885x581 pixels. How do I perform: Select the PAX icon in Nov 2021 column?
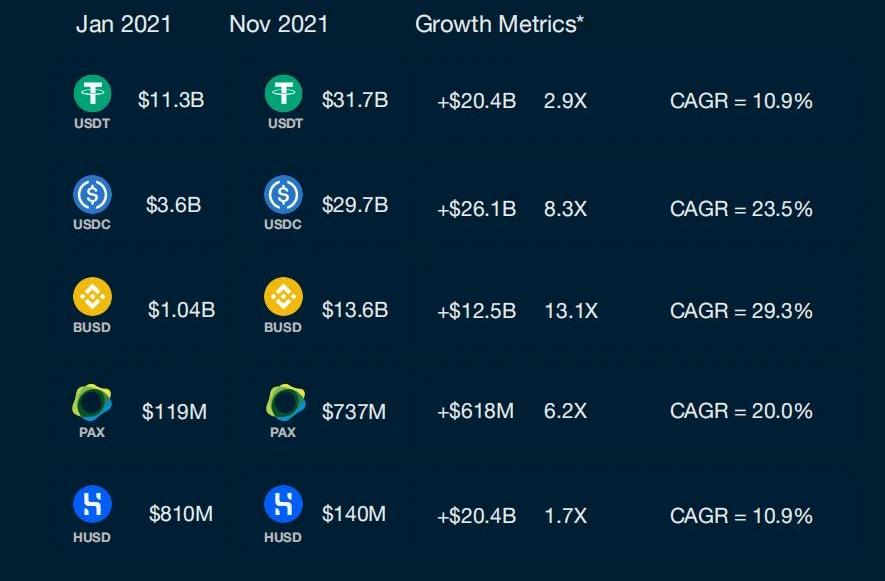(284, 402)
